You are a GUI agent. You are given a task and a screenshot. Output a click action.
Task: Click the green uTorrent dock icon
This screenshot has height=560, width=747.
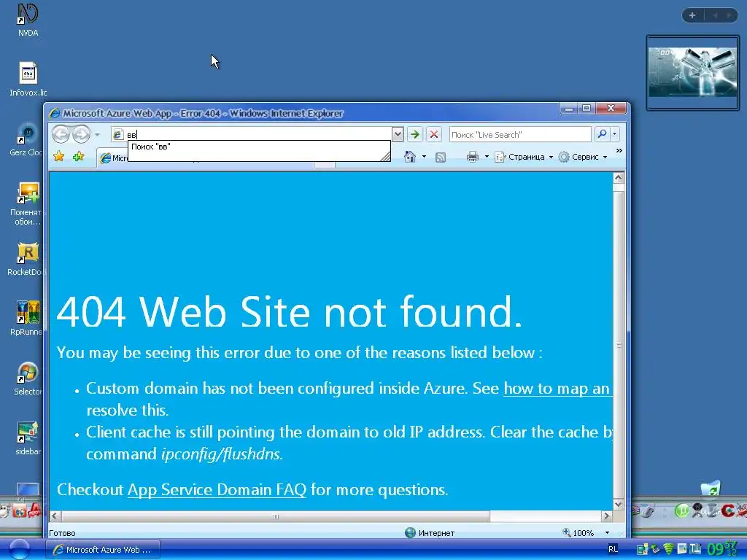click(682, 511)
